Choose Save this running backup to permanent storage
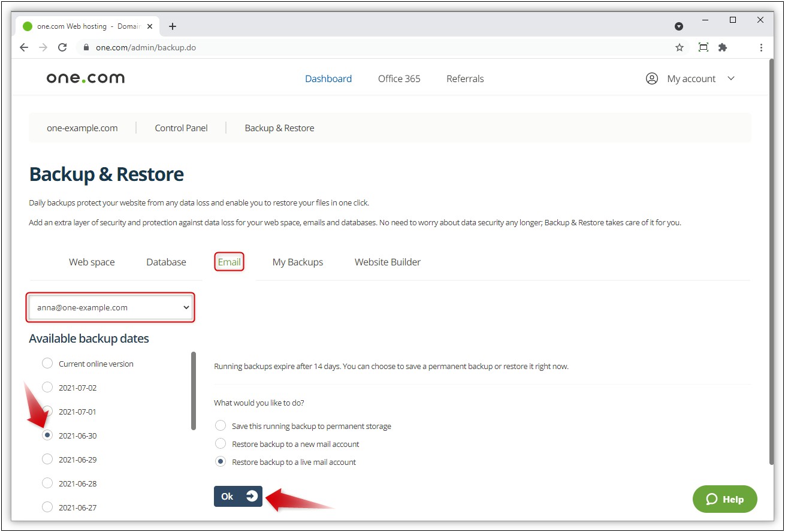This screenshot has height=532, width=785. (x=221, y=426)
